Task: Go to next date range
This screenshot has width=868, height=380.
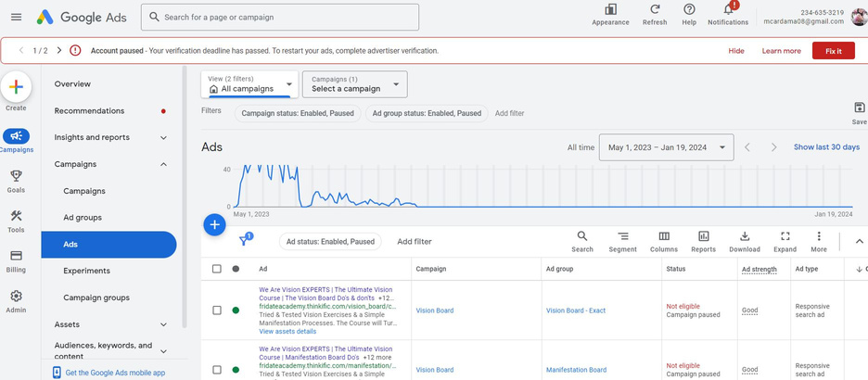Action: click(x=774, y=147)
